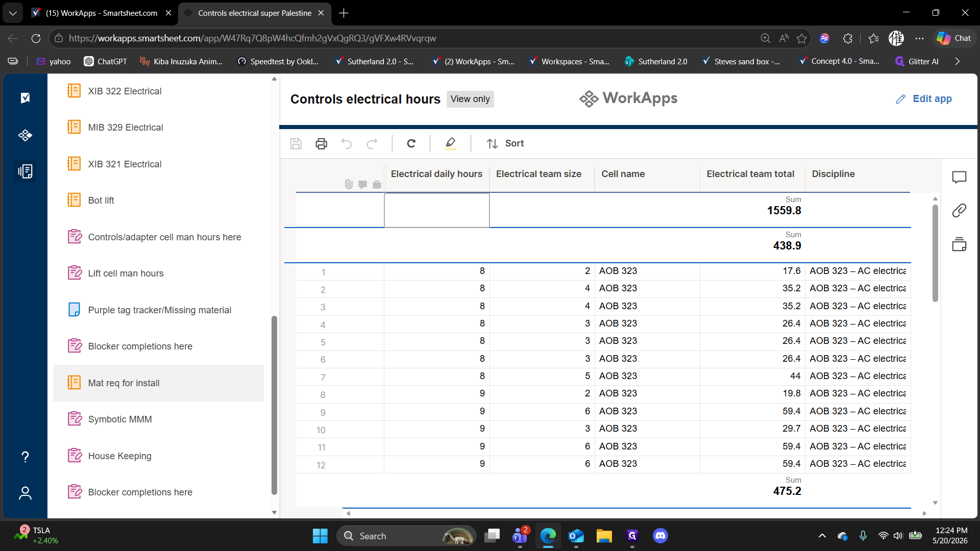Viewport: 980px width, 551px height.
Task: Open browser extensions puzzle icon
Action: click(x=848, y=38)
